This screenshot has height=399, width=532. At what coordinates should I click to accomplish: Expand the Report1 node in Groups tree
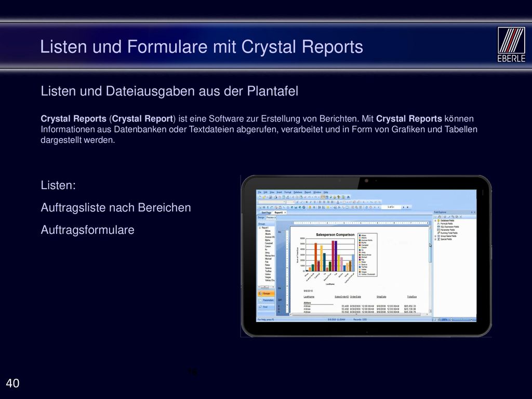tap(260, 228)
